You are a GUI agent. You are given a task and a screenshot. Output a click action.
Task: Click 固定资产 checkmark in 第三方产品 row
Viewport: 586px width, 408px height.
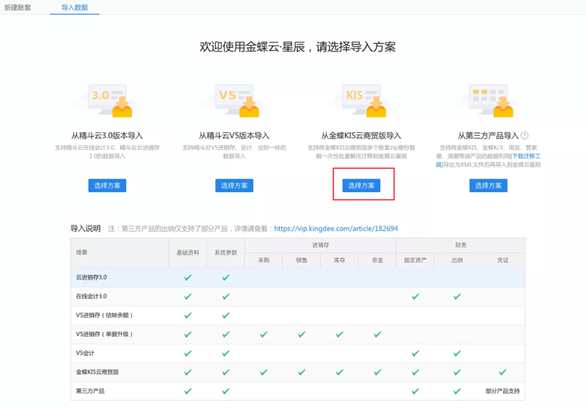415,391
